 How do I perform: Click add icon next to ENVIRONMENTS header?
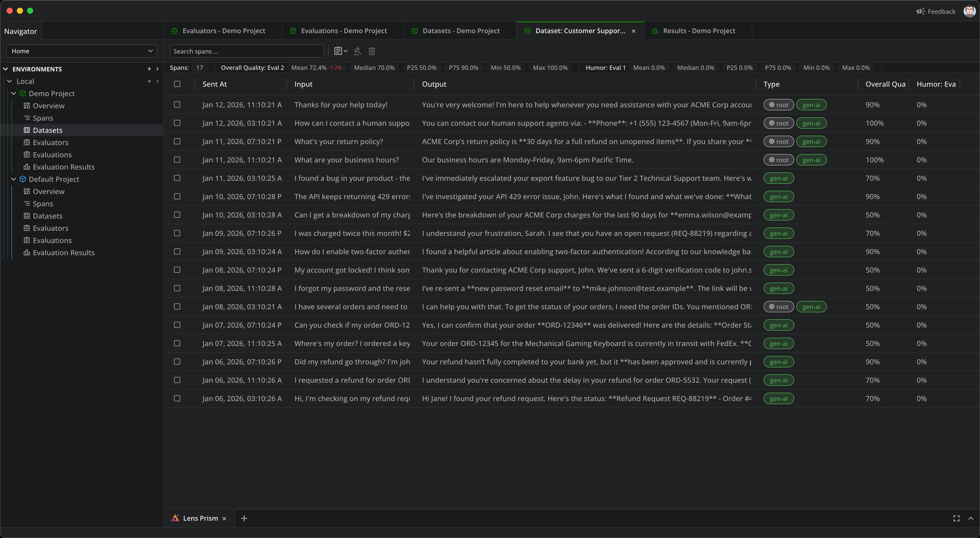click(x=149, y=69)
